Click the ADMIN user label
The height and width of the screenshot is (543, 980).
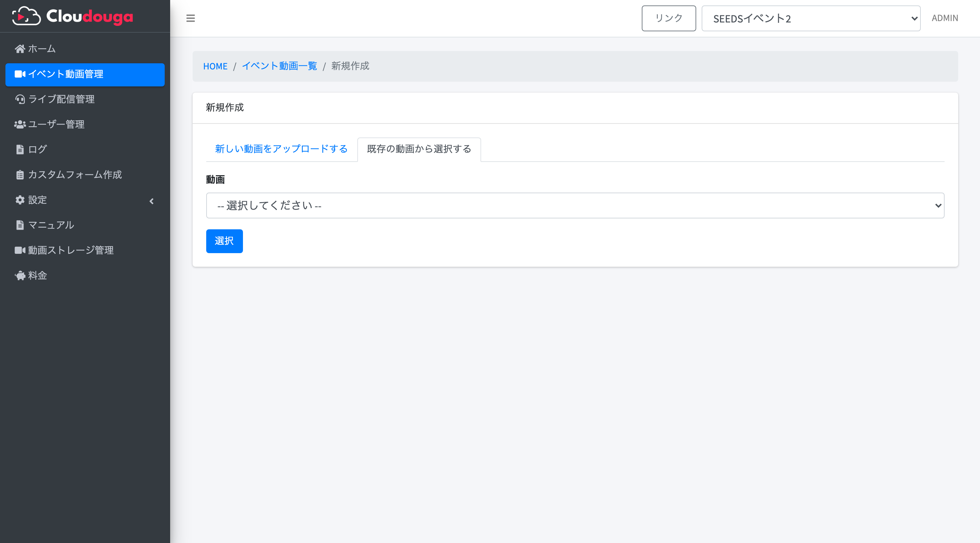[945, 18]
